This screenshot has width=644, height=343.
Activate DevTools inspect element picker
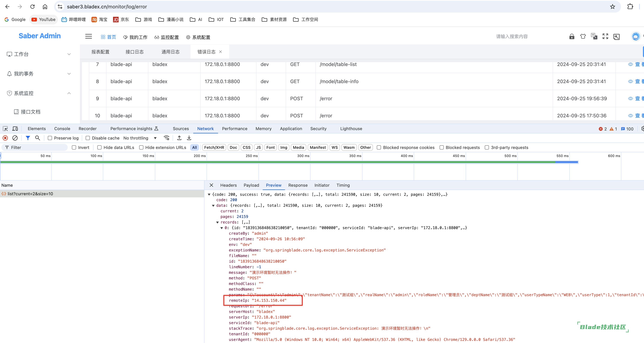click(5, 129)
